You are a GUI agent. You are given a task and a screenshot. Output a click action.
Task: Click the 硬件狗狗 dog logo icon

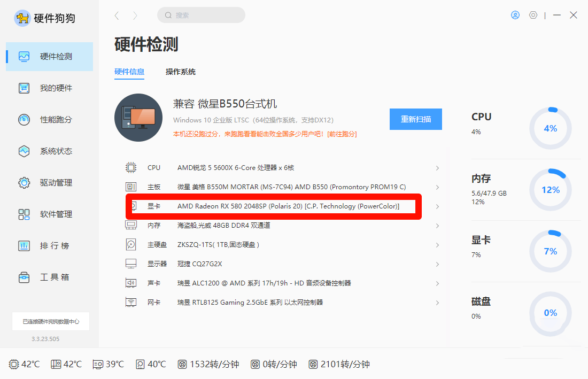pyautogui.click(x=22, y=18)
